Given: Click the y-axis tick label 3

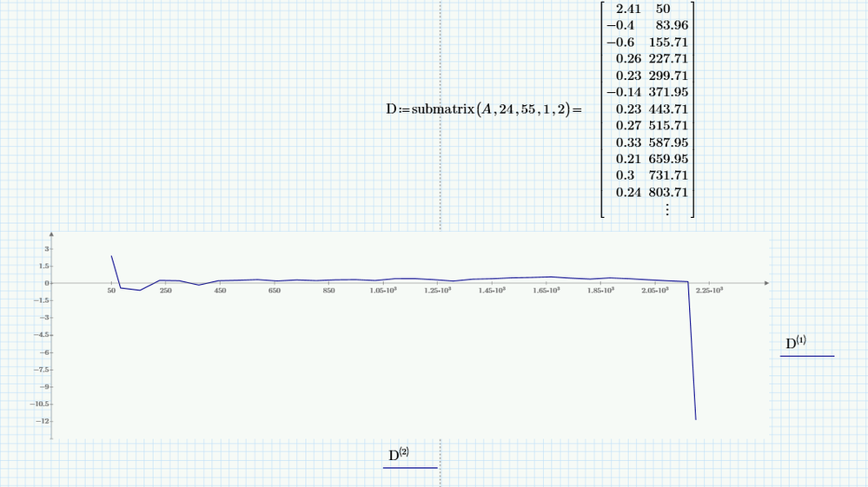Looking at the screenshot, I should tap(47, 249).
